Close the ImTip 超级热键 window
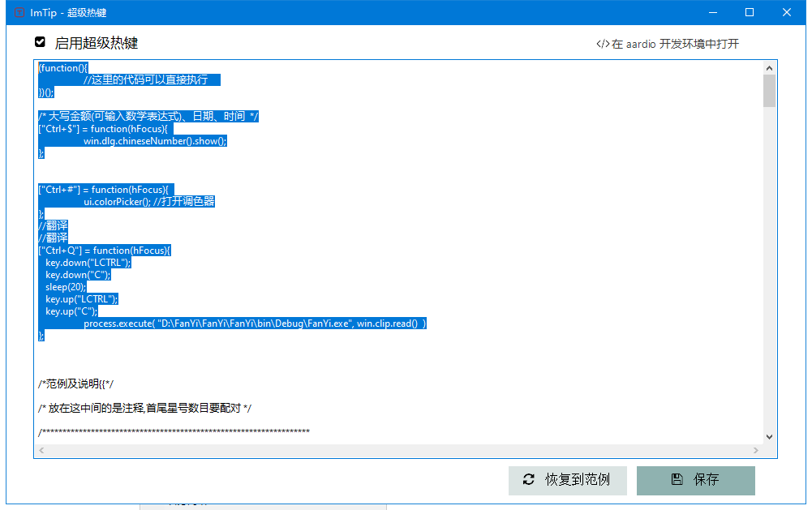Screen dimensions: 812x510 click(787, 12)
